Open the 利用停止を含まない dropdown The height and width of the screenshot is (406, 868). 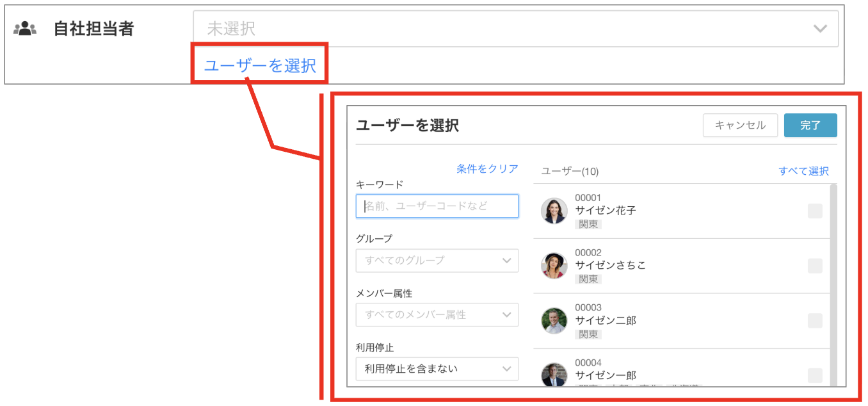437,369
